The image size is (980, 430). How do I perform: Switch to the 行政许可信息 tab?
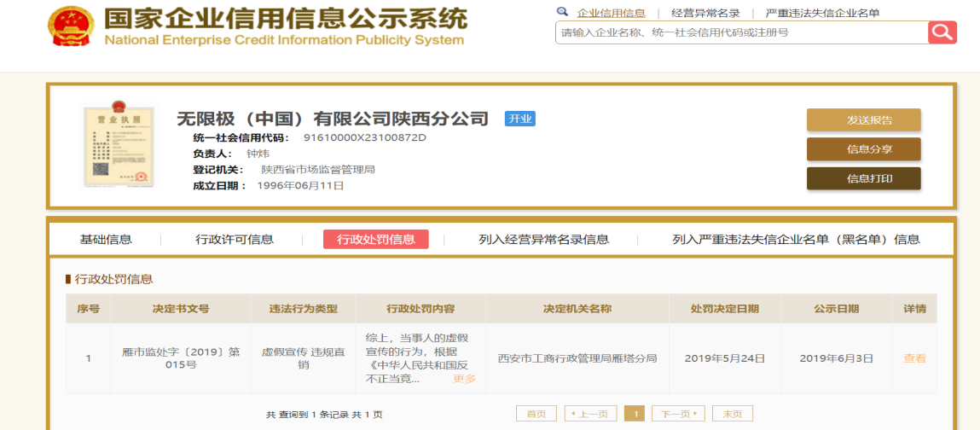(x=235, y=240)
